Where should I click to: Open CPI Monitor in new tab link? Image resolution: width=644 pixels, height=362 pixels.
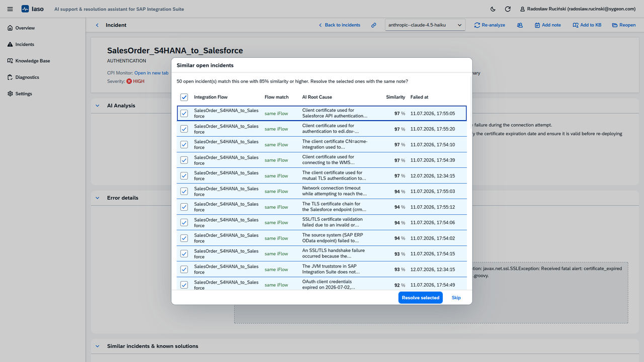coord(151,73)
